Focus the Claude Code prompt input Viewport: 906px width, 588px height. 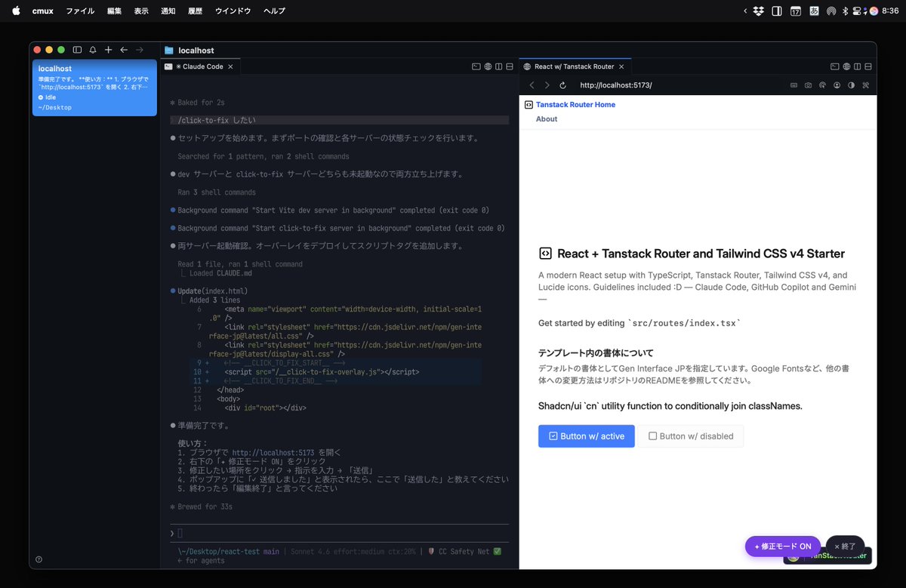pos(340,534)
